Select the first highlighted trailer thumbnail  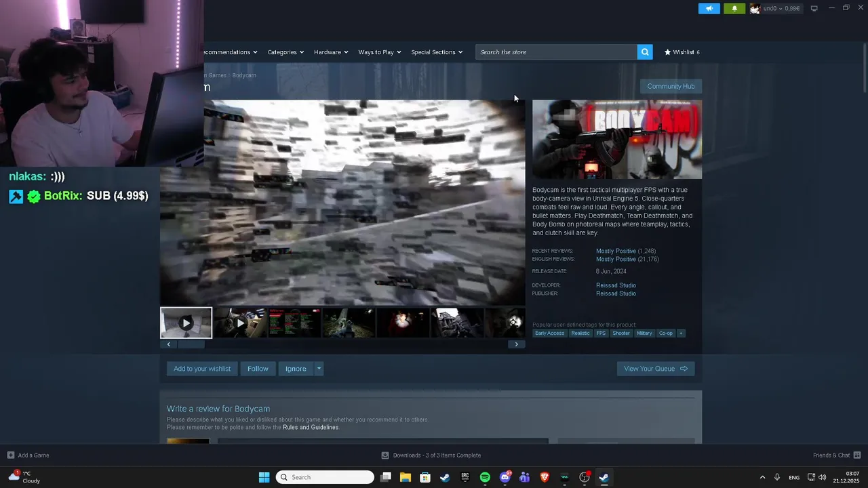(x=186, y=323)
